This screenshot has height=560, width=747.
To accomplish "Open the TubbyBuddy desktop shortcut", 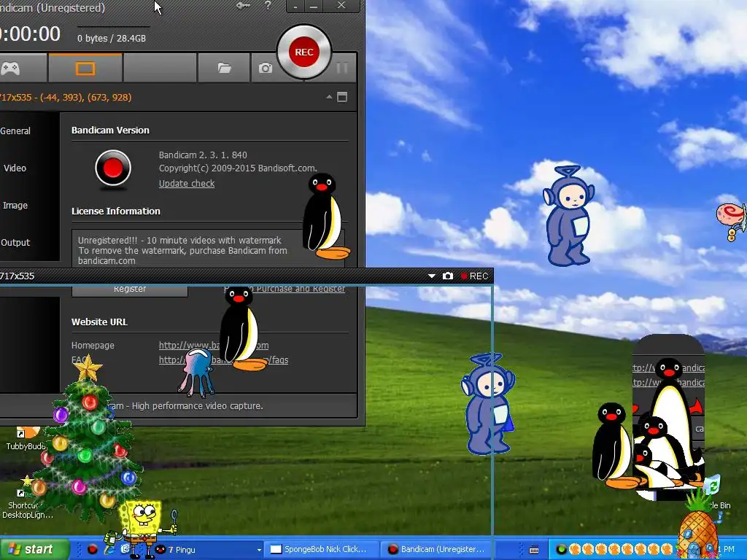I will (x=24, y=439).
